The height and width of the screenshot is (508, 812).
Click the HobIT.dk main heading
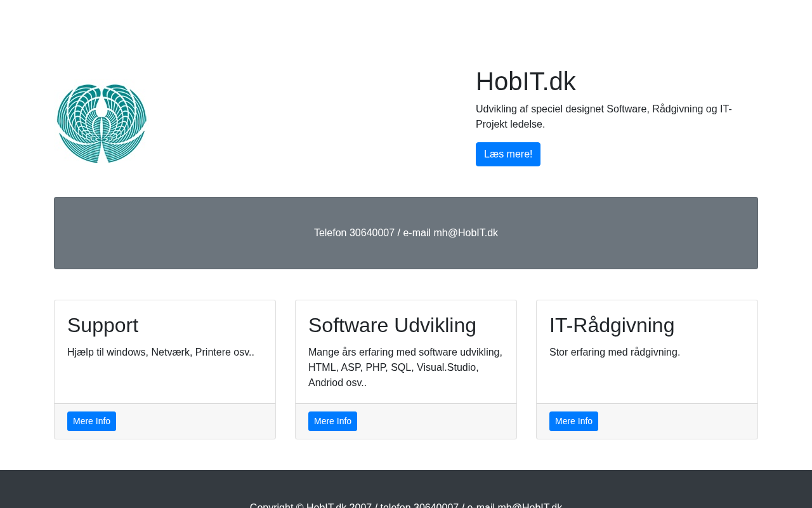[x=526, y=81]
